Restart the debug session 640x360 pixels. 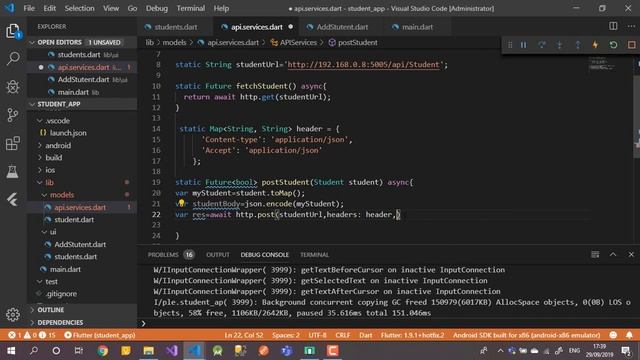[613, 45]
